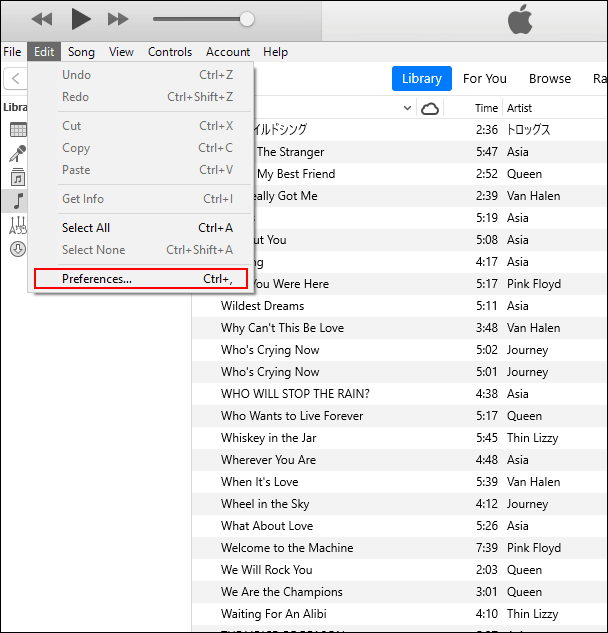Screen dimensions: 608x633
Task: Click artist Pink Floyd on 5:17 row
Action: pos(534,284)
